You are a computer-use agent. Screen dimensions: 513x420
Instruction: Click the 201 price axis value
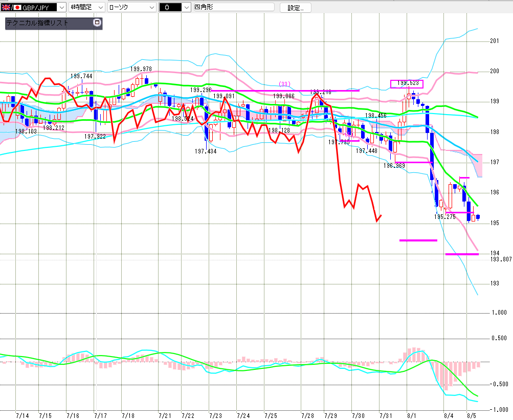[495, 41]
